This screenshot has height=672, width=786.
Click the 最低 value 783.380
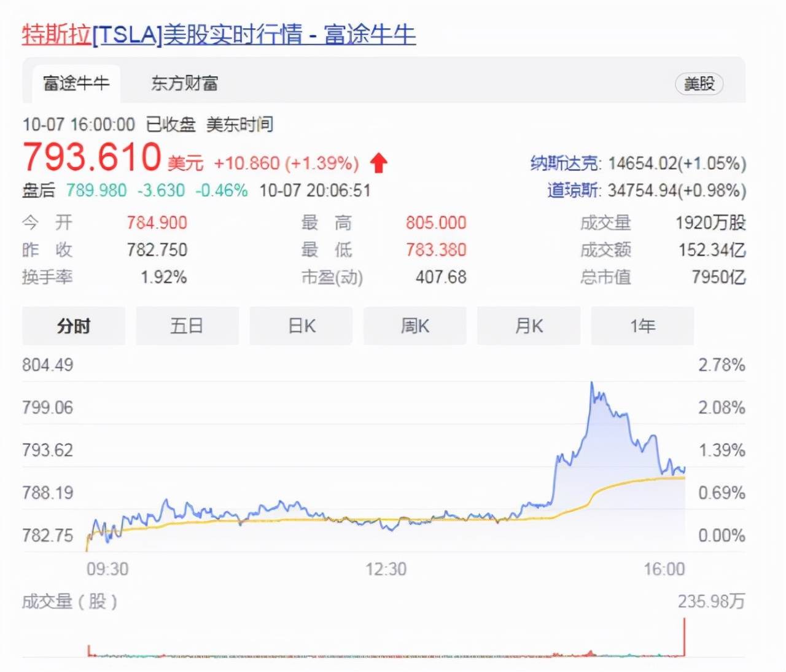(436, 249)
